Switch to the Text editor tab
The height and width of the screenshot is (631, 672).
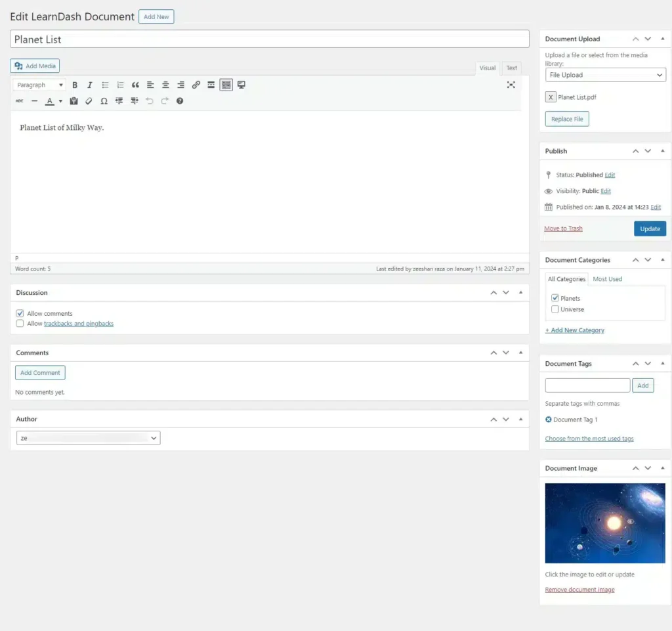511,68
